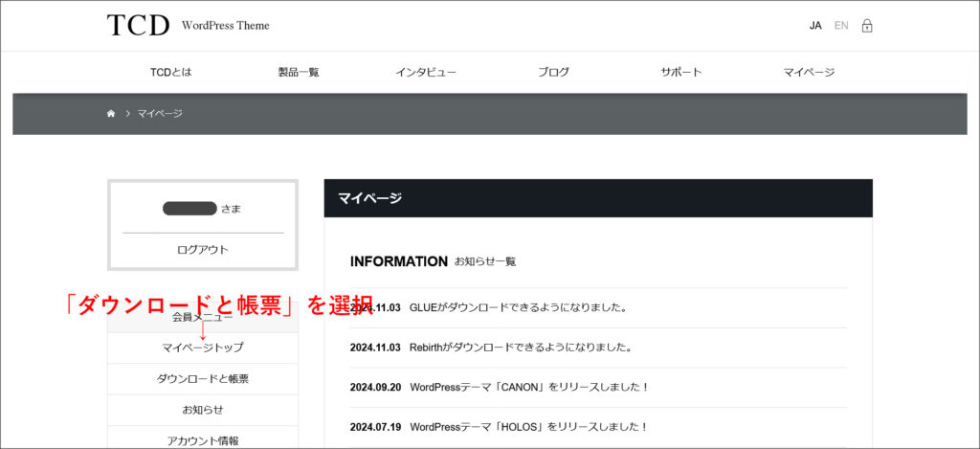Viewport: 980px width, 449px height.
Task: Open the CANON theme release news
Action: coord(529,388)
